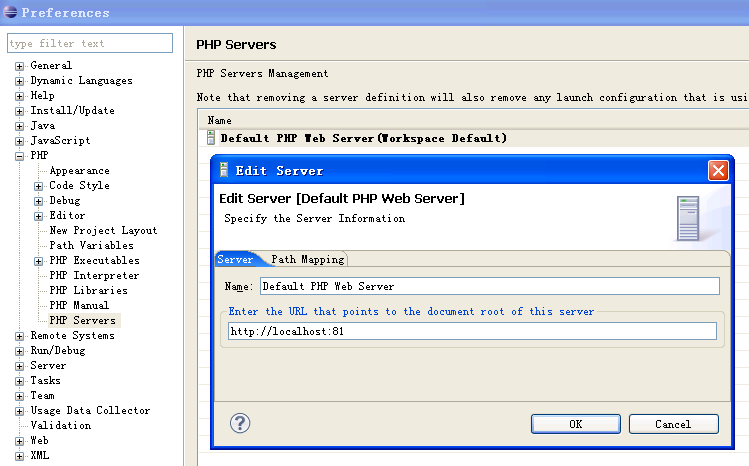
Task: Expand the Editor node under PHP
Action: [38, 216]
